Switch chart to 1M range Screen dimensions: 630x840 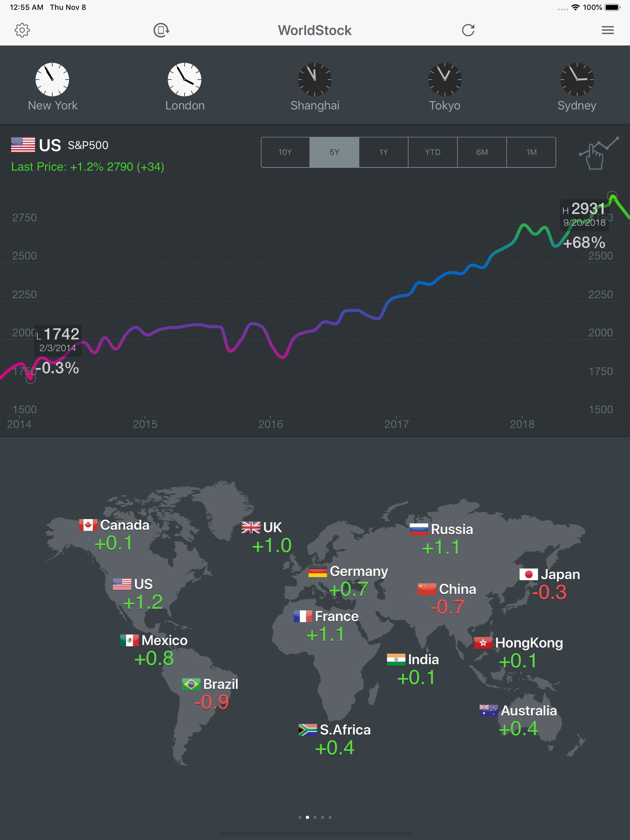531,152
